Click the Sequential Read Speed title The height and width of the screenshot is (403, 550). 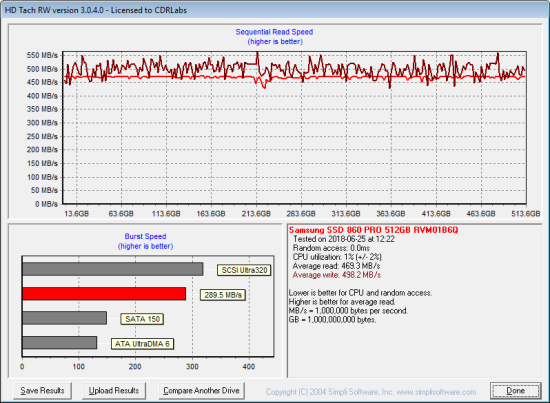pyautogui.click(x=274, y=32)
